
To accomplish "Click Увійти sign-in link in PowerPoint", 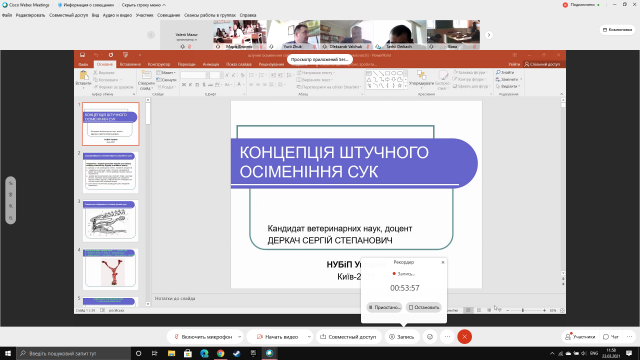I will click(514, 64).
